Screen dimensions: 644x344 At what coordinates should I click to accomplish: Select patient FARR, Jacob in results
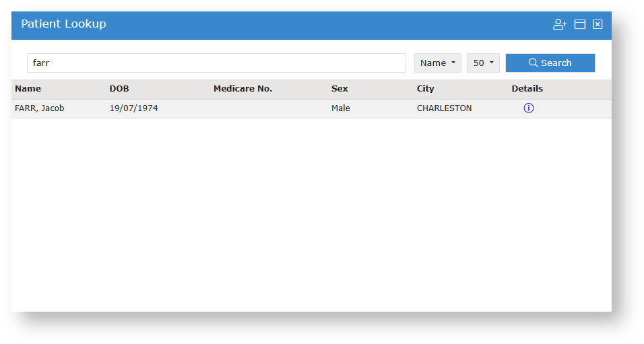(x=39, y=108)
